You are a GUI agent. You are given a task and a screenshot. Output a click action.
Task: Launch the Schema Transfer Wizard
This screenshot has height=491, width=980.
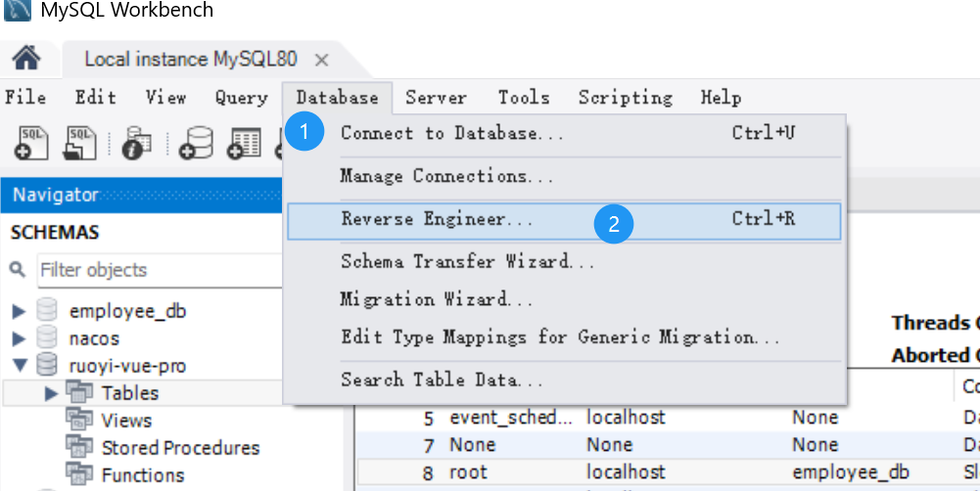tap(467, 262)
